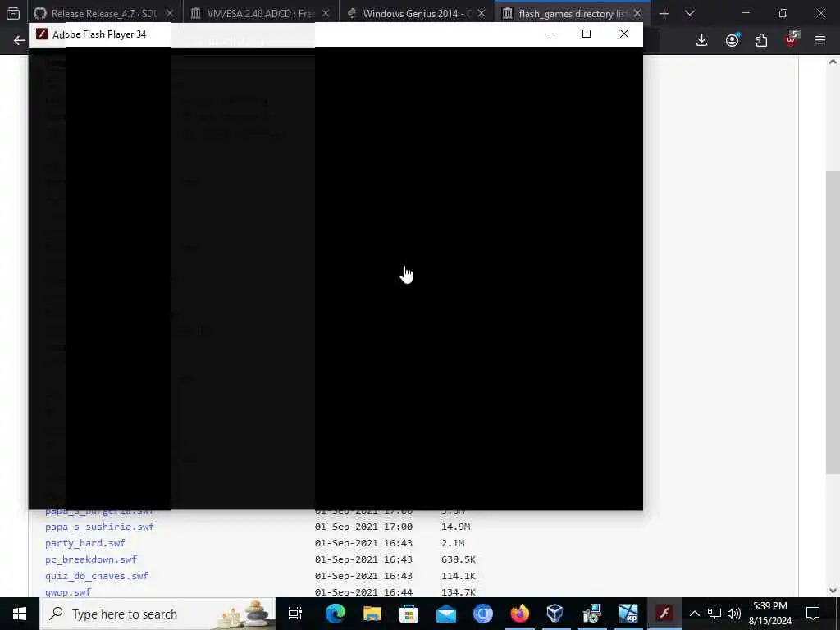
Task: Close the Windows Genius 2014 tab
Action: (x=481, y=13)
